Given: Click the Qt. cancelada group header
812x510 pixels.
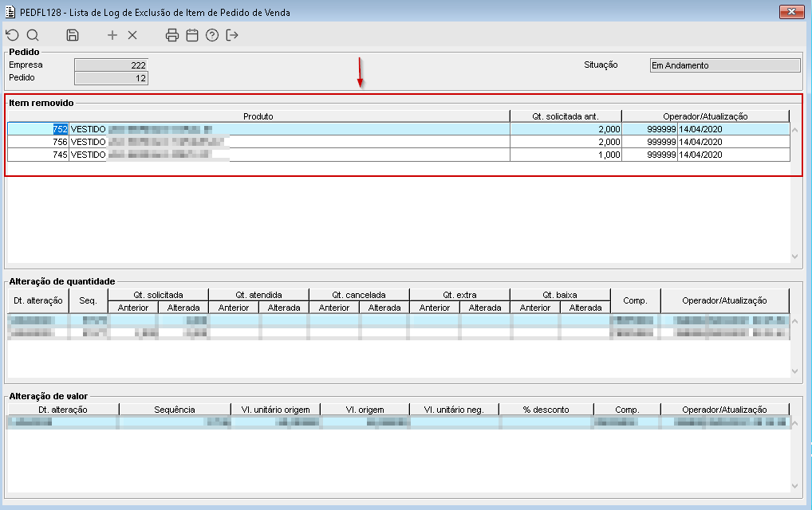Looking at the screenshot, I should click(x=359, y=295).
